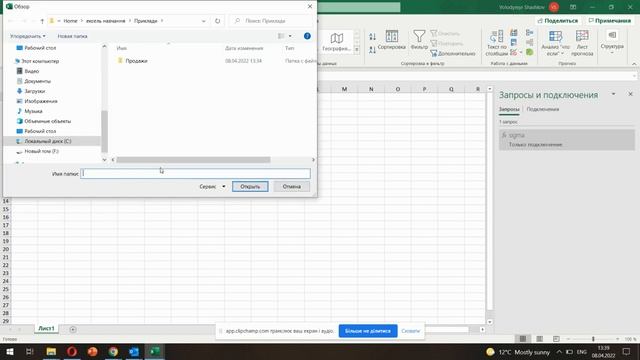The width and height of the screenshot is (640, 360).
Task: Open the Сервис dropdown
Action: tap(212, 187)
